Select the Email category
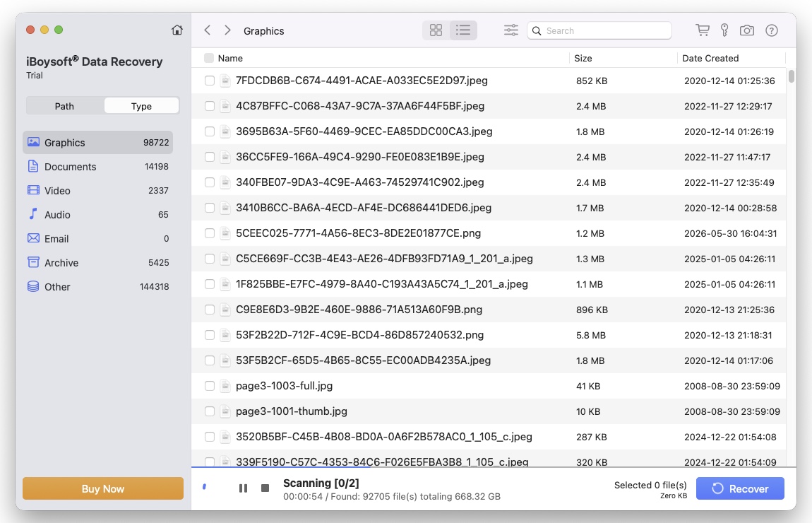 point(98,238)
